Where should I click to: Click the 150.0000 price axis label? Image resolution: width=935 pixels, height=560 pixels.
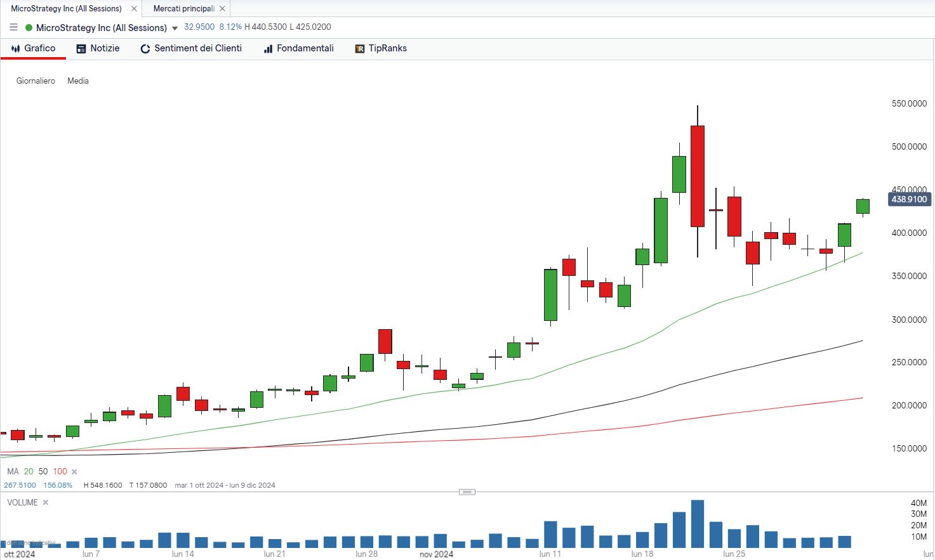[909, 448]
